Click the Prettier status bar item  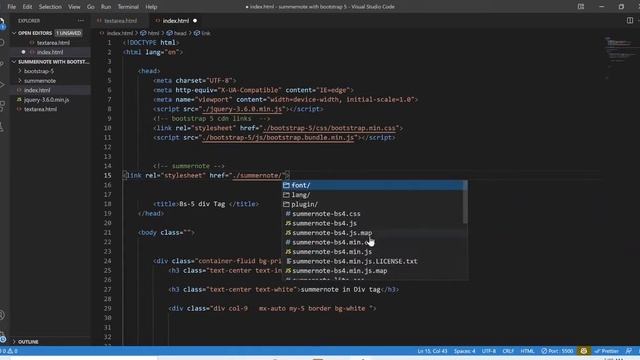tap(607, 351)
